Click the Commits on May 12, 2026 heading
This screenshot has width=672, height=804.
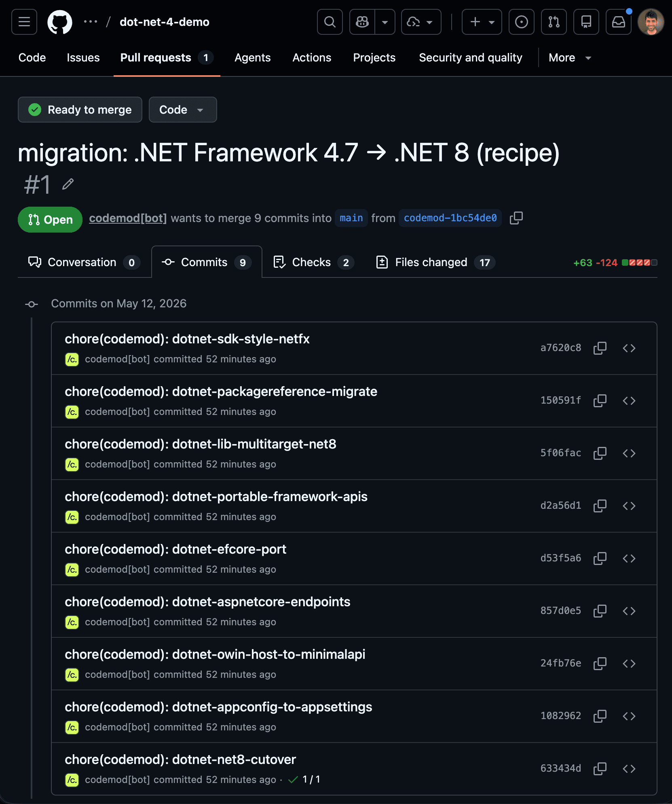click(119, 303)
